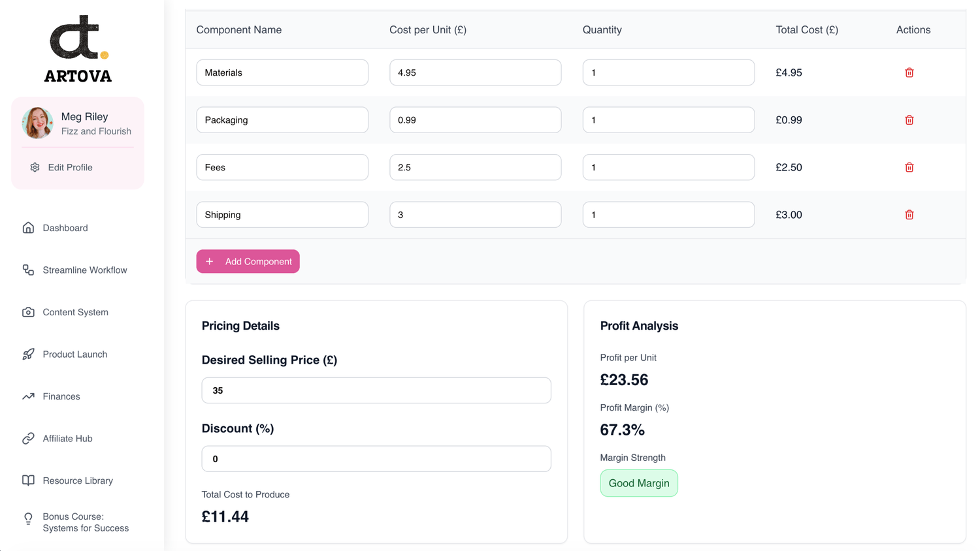This screenshot has height=551, width=980.
Task: Open the Affiliate Hub section
Action: (67, 439)
